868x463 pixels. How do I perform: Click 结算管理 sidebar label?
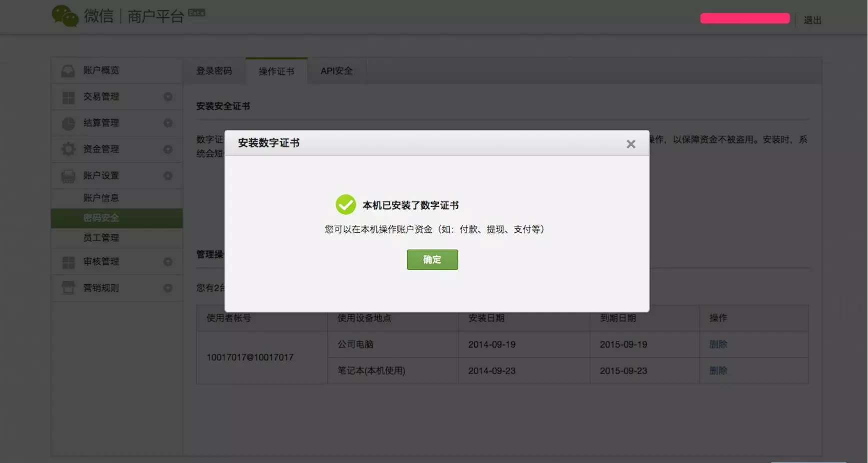pyautogui.click(x=101, y=123)
